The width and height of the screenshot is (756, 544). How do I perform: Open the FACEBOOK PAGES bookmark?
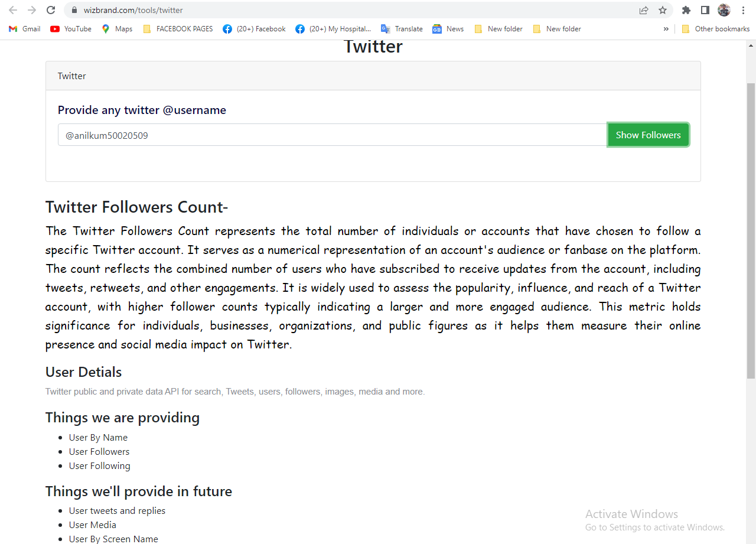[x=178, y=28]
